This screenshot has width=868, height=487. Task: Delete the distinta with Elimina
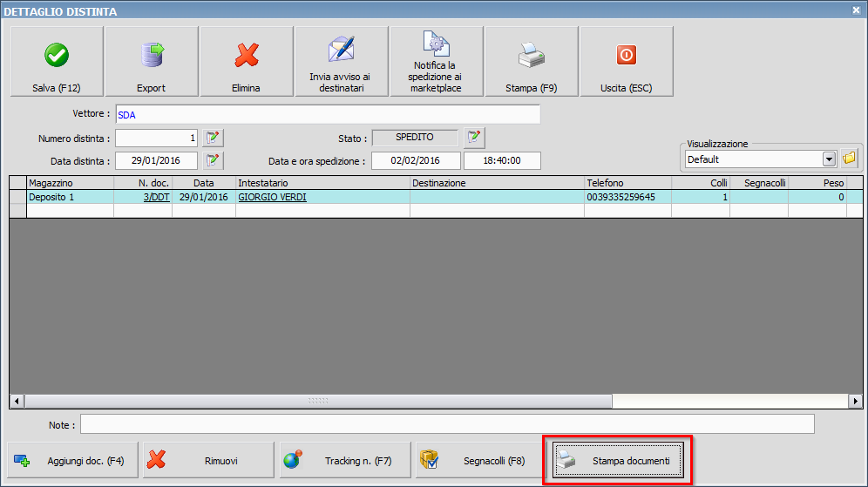click(x=247, y=62)
